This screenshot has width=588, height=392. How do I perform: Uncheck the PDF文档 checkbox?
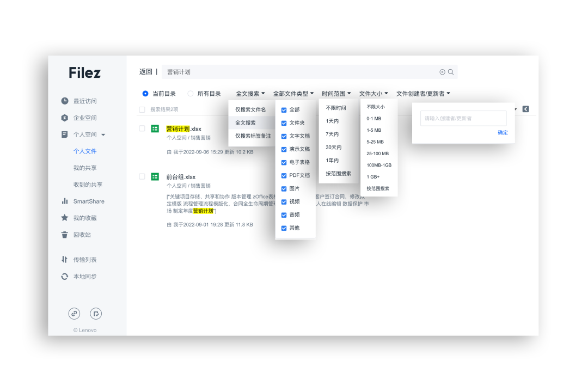[284, 175]
